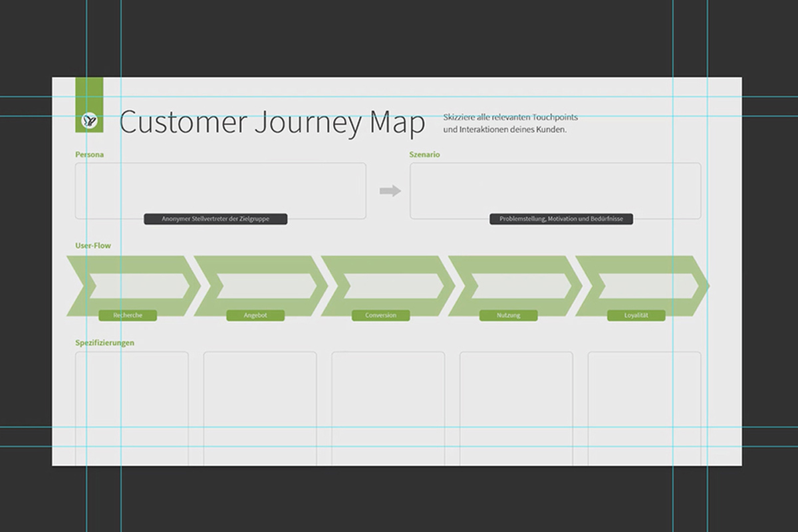Viewport: 798px width, 532px height.
Task: Click the Recherche label
Action: point(128,315)
